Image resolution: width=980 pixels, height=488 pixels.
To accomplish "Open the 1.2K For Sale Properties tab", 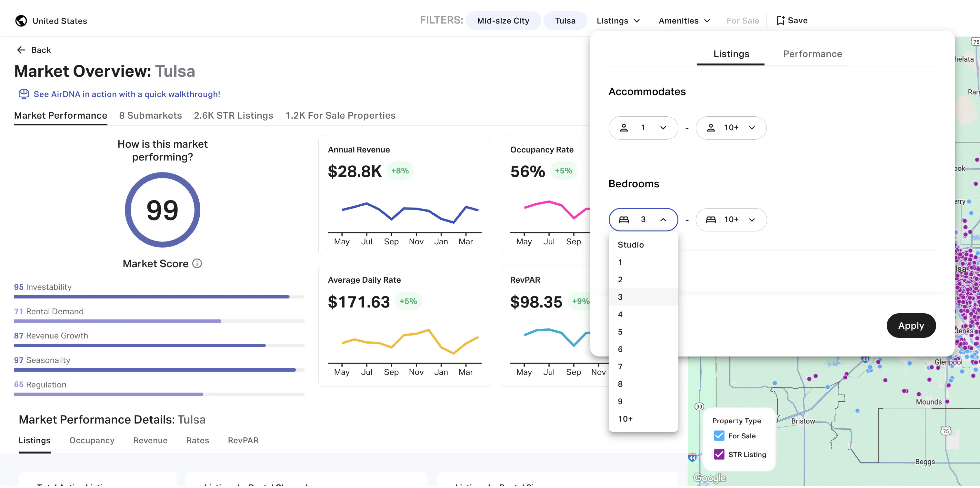I will [340, 116].
